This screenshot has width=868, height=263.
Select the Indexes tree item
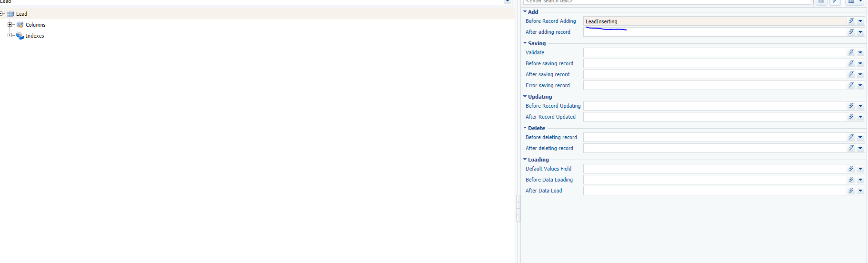pyautogui.click(x=35, y=36)
